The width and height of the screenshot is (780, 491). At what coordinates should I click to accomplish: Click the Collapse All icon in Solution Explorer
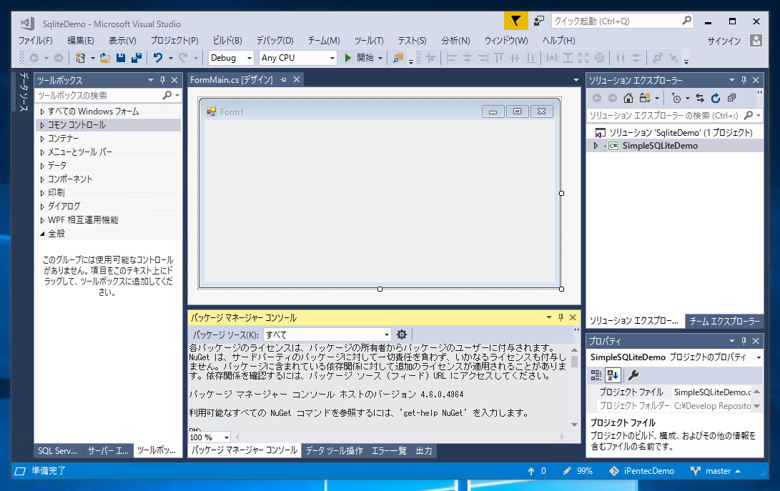[731, 98]
